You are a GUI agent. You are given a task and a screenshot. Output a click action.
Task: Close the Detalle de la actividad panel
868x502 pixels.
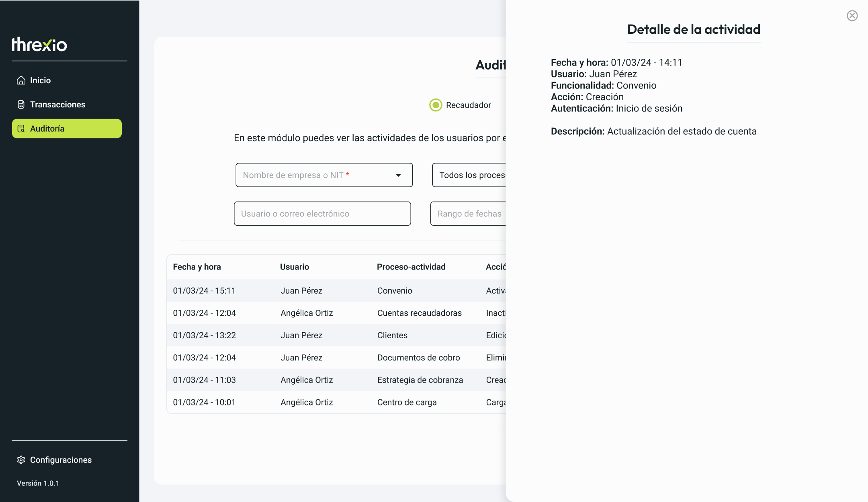click(852, 16)
